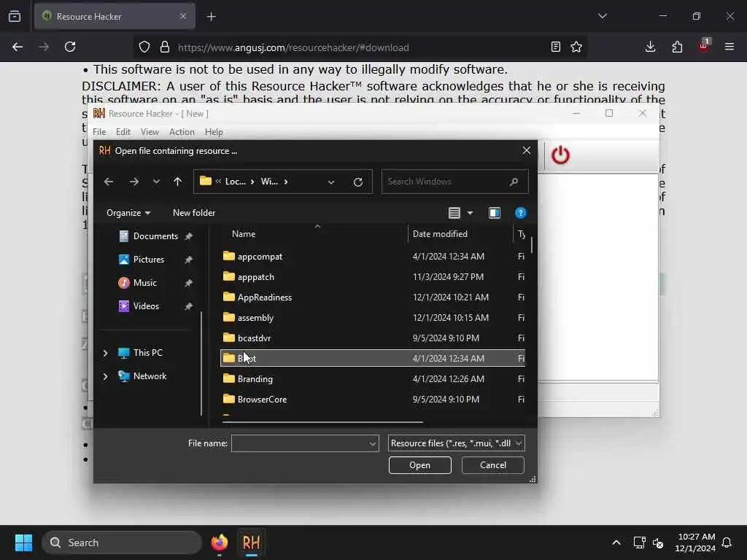The height and width of the screenshot is (560, 747).
Task: Click the Cancel button
Action: point(493,465)
